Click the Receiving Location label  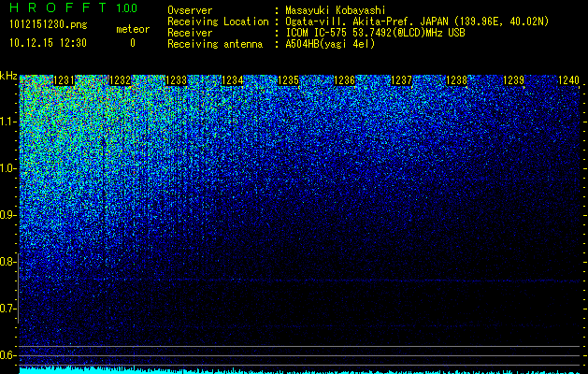[x=218, y=22]
